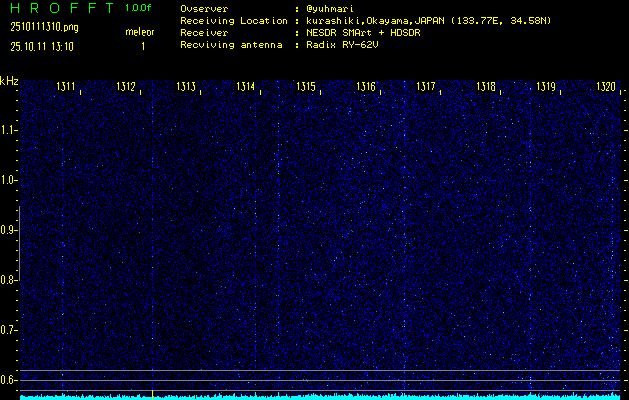Select the 1315 time tick label
Image resolution: width=629 pixels, height=400 pixels.
[x=306, y=88]
